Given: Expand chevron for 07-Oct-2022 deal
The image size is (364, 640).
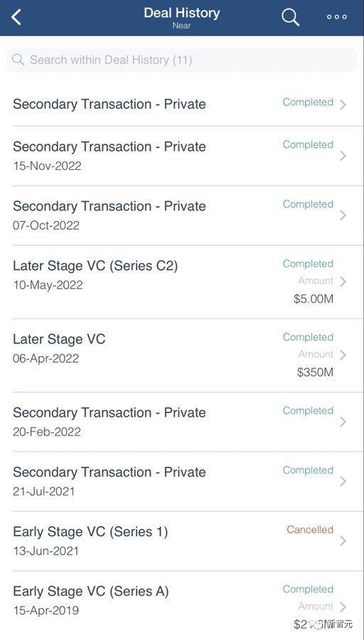Looking at the screenshot, I should click(x=343, y=215).
